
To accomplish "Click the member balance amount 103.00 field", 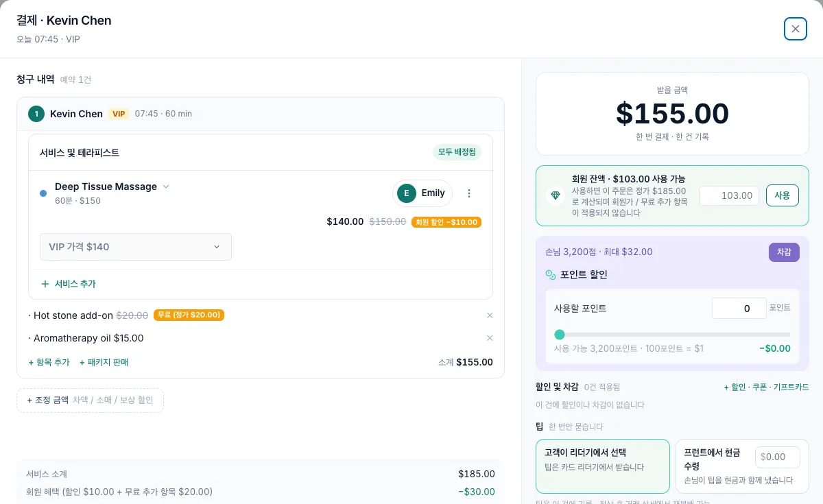I will (729, 195).
